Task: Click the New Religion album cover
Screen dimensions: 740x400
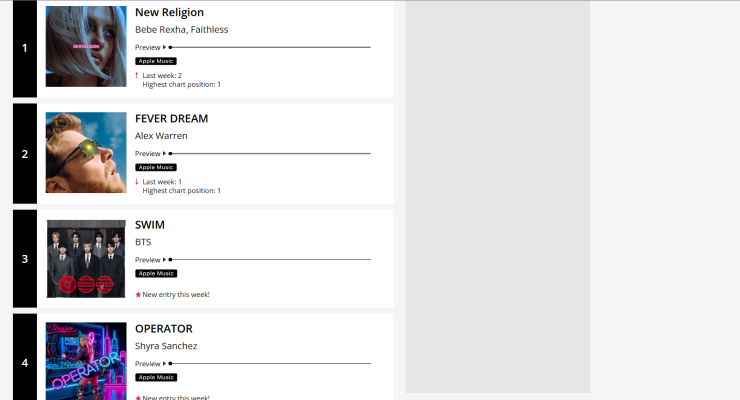Action: click(x=86, y=47)
